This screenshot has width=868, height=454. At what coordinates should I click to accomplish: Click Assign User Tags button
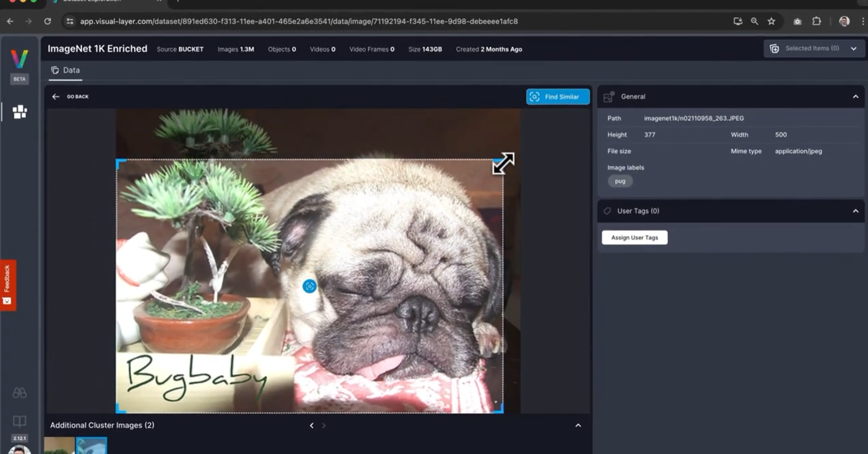(x=634, y=238)
